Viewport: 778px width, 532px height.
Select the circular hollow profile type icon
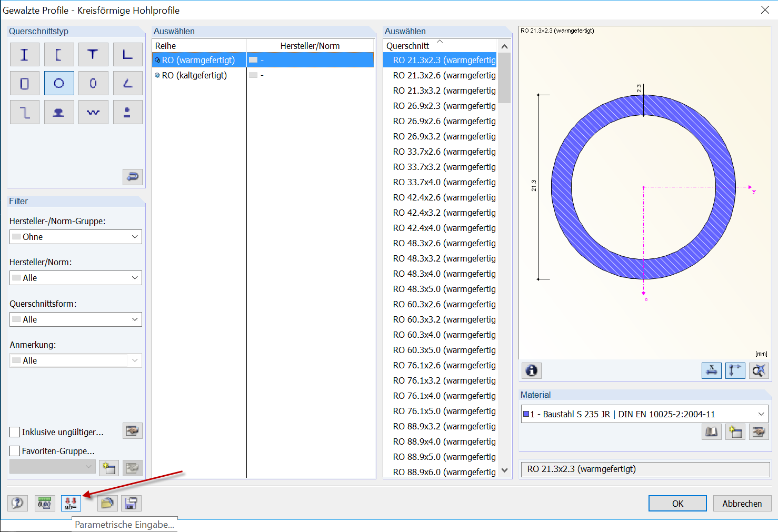click(58, 83)
